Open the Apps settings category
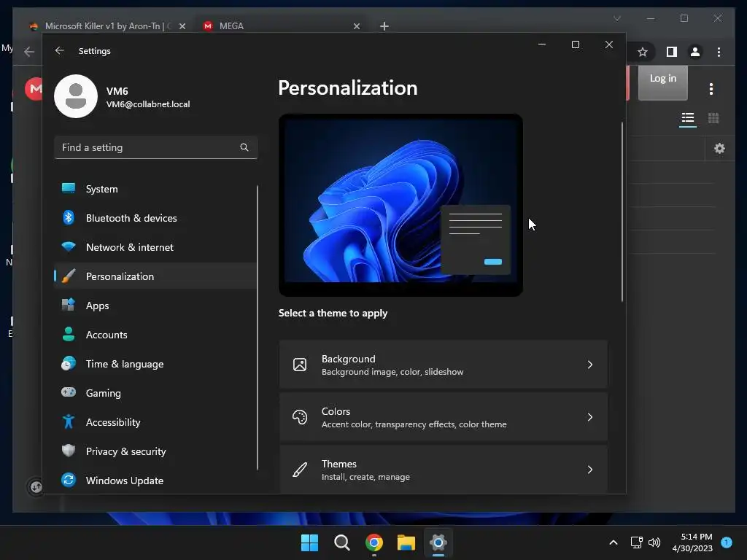The image size is (747, 560). click(x=155, y=306)
